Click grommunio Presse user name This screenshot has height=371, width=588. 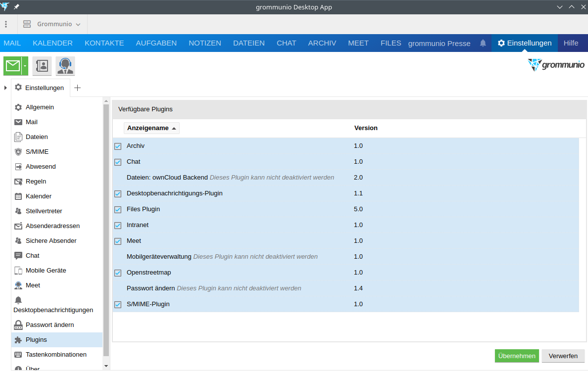pos(439,44)
